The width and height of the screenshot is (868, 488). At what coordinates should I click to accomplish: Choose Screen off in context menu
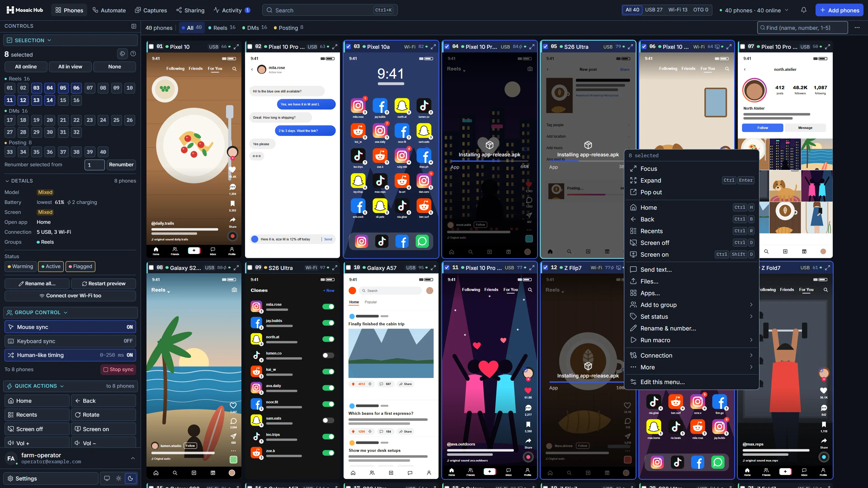click(x=691, y=243)
